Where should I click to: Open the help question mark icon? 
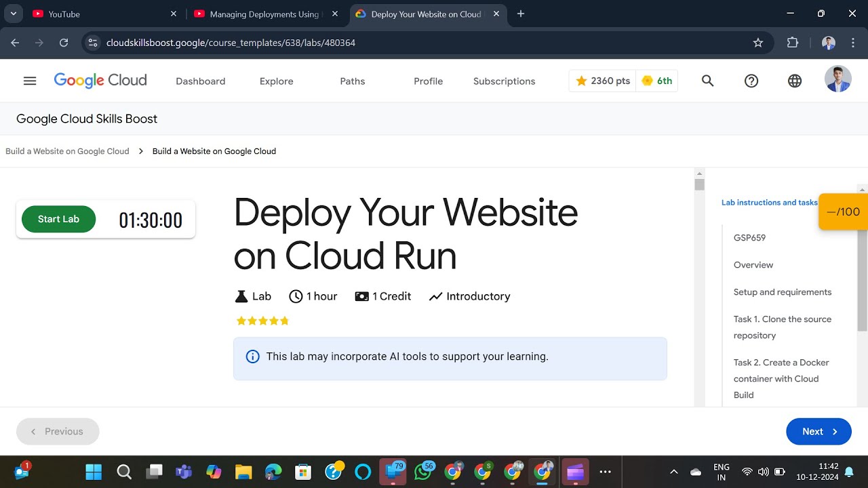tap(751, 81)
